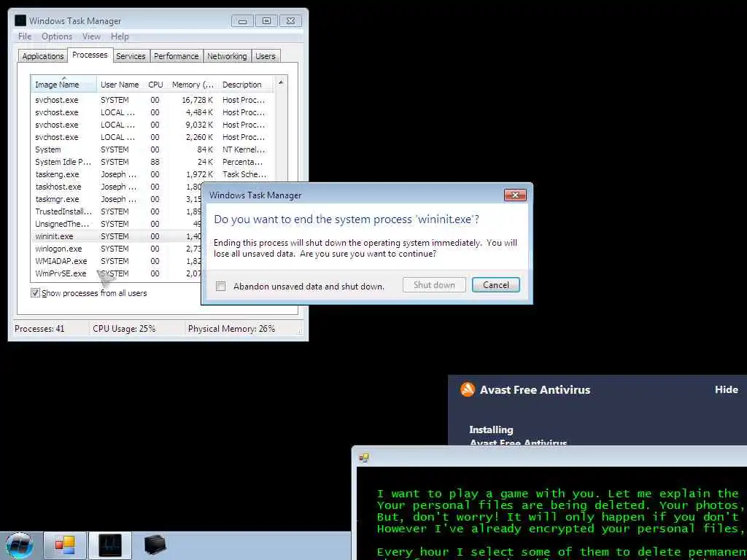This screenshot has width=747, height=560.
Task: Sort by User Name column header
Action: (120, 85)
